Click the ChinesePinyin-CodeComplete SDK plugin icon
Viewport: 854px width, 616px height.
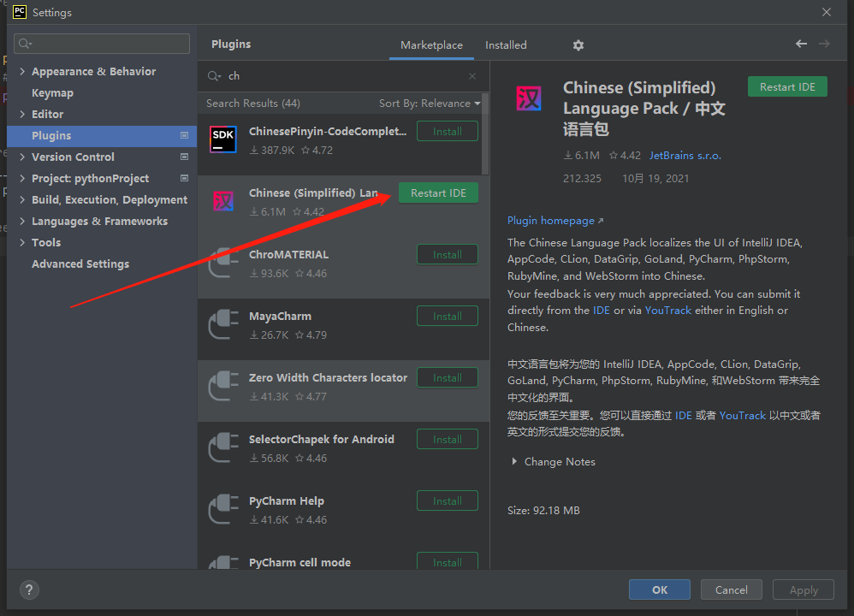tap(223, 139)
